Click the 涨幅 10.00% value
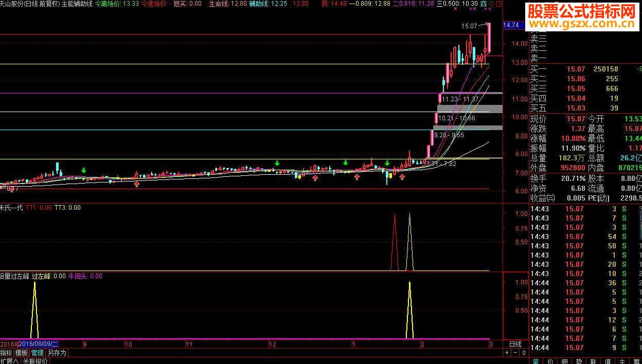The image size is (642, 364). (x=574, y=138)
